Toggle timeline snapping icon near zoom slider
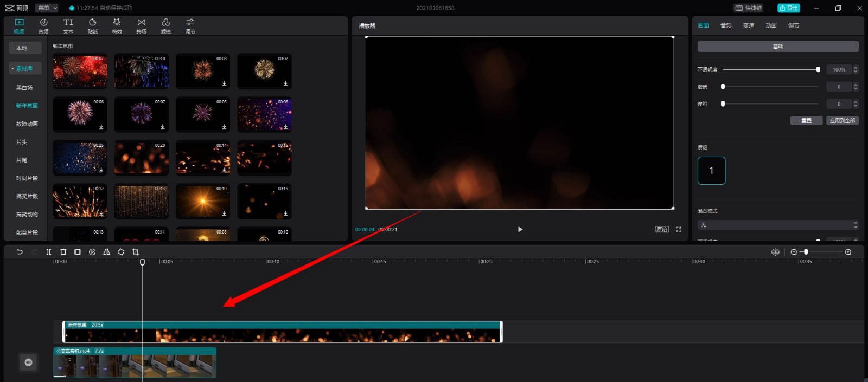Image resolution: width=868 pixels, height=382 pixels. click(775, 252)
